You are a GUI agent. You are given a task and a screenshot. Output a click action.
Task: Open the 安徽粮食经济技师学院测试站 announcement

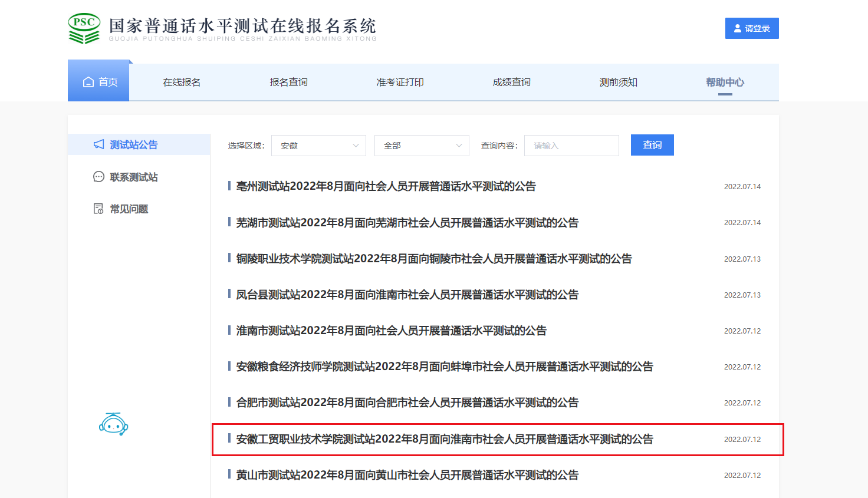(x=444, y=367)
